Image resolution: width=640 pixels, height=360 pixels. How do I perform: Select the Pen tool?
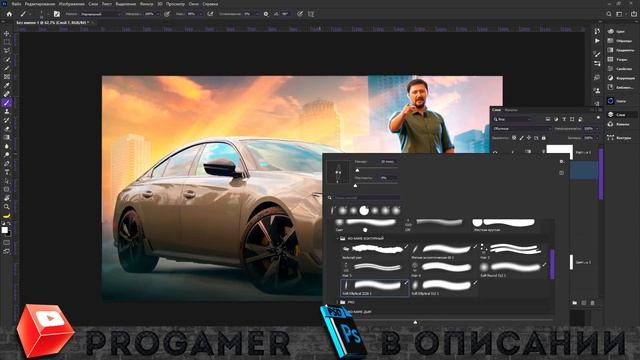(x=7, y=163)
